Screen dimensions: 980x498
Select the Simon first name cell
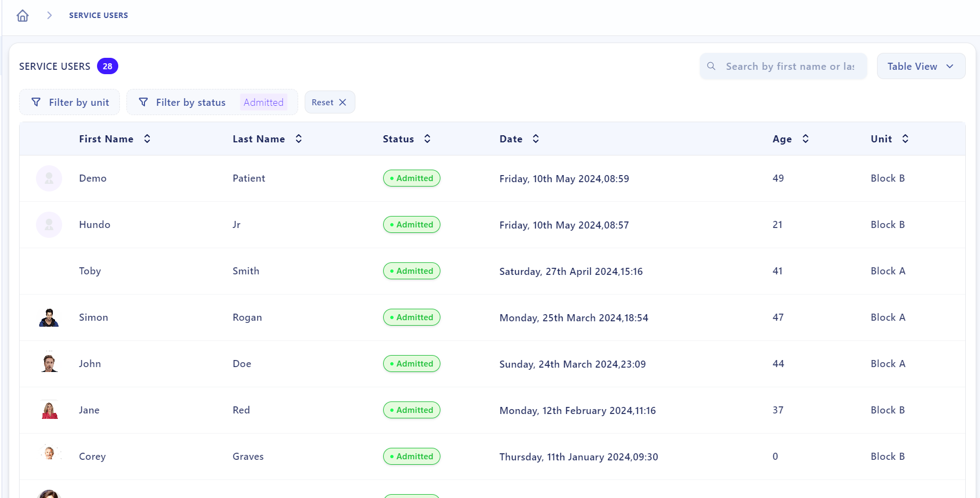[94, 317]
